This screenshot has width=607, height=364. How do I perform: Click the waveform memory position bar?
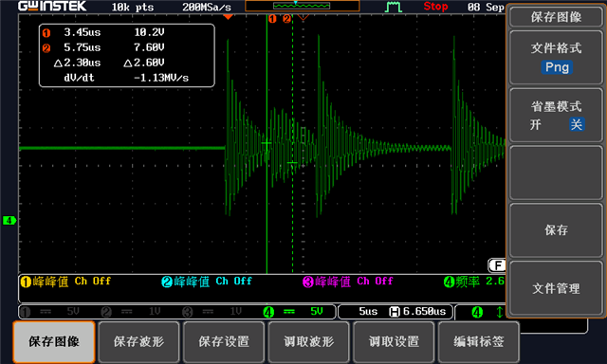(x=303, y=6)
